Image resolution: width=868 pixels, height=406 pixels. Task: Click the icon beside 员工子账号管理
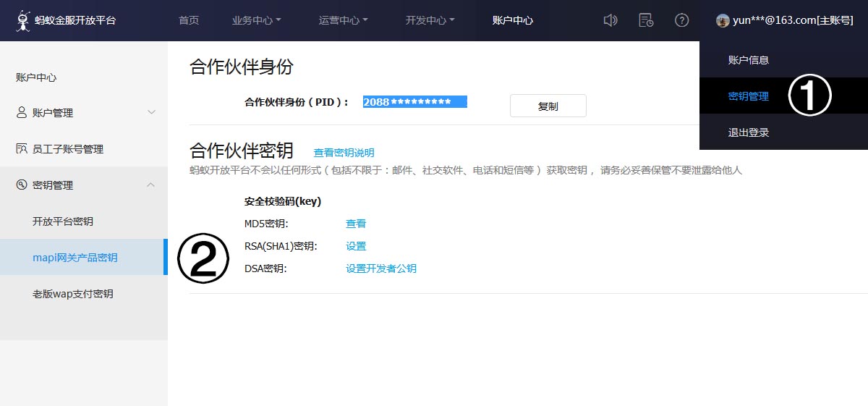pos(22,148)
